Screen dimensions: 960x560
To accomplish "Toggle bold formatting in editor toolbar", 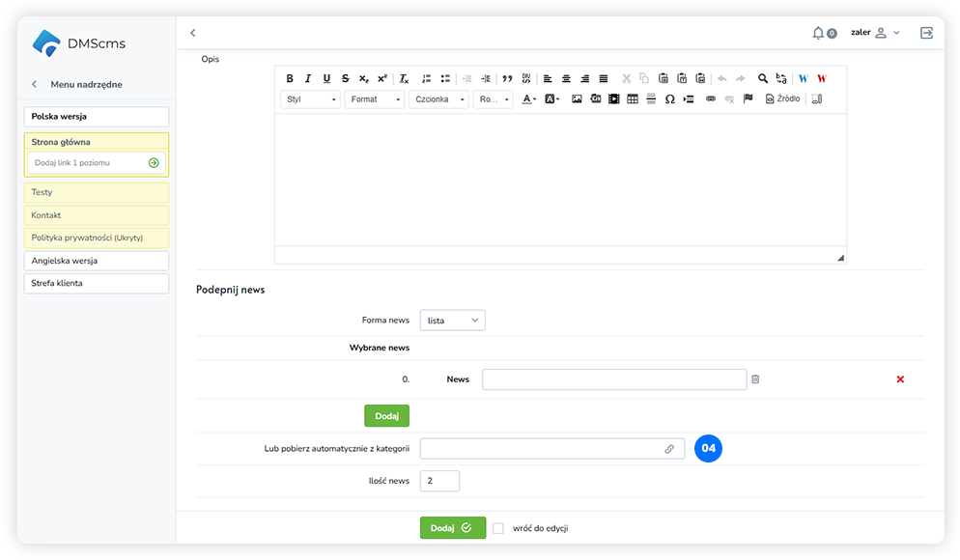I will click(290, 79).
